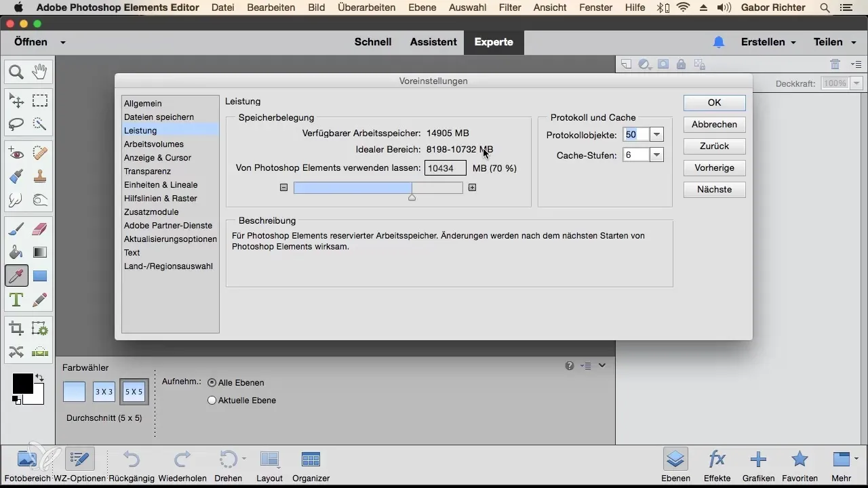Switch to the Assistent mode tab
The image size is (868, 488).
[x=433, y=42]
